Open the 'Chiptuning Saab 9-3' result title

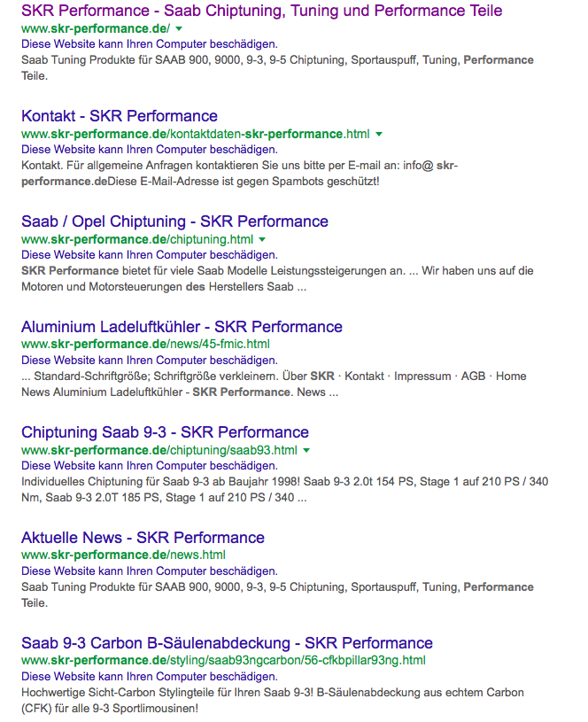pos(165,432)
